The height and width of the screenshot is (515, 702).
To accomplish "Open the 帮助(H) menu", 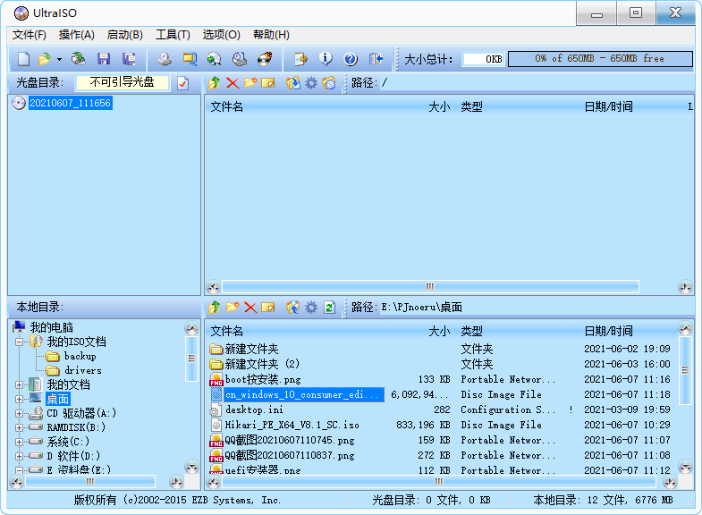I will (271, 34).
